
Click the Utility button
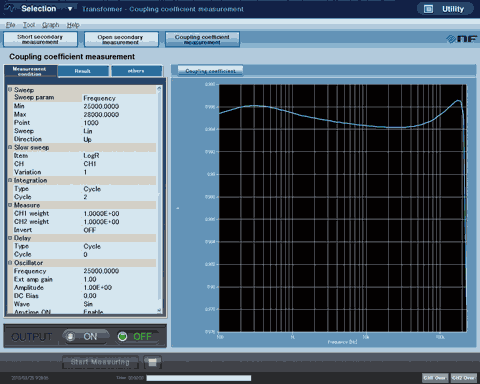pyautogui.click(x=445, y=9)
